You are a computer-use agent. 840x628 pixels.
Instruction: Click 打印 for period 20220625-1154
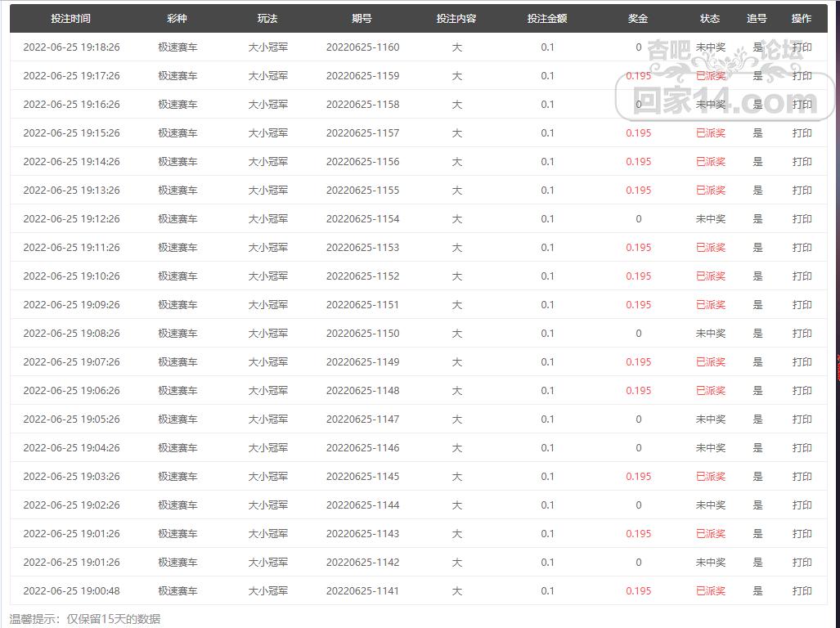tap(802, 219)
